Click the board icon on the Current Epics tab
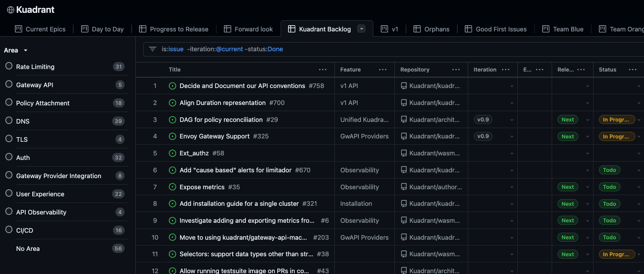This screenshot has height=274, width=644. (x=18, y=29)
